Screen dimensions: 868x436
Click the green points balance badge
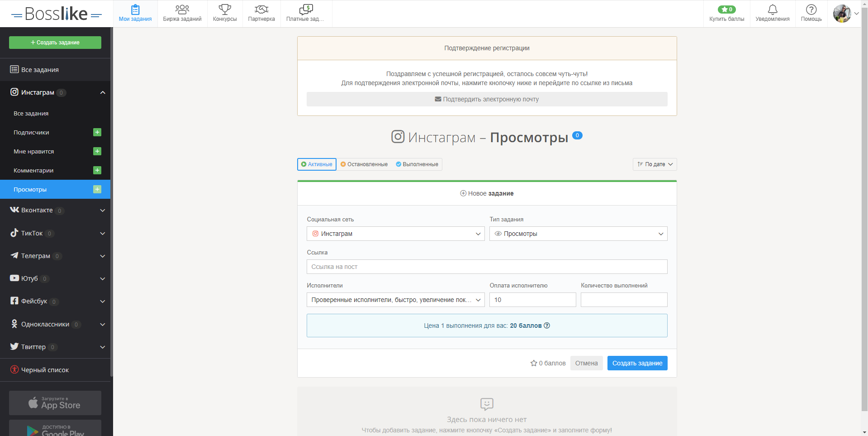tap(726, 10)
